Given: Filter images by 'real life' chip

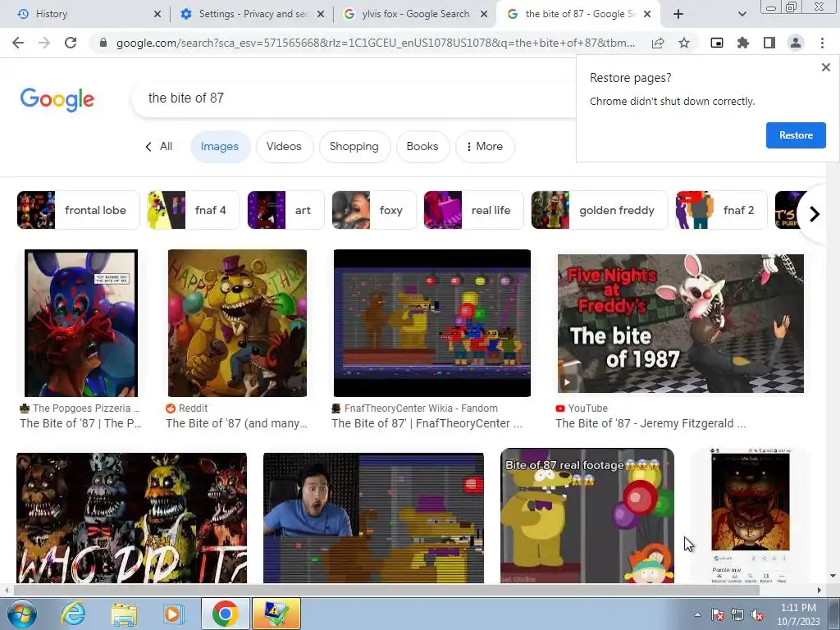Looking at the screenshot, I should [x=473, y=210].
